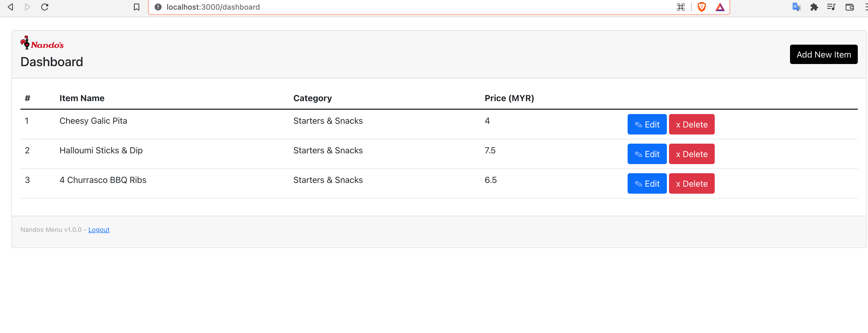Image resolution: width=868 pixels, height=333 pixels.
Task: Click the browser back arrow
Action: (x=10, y=7)
